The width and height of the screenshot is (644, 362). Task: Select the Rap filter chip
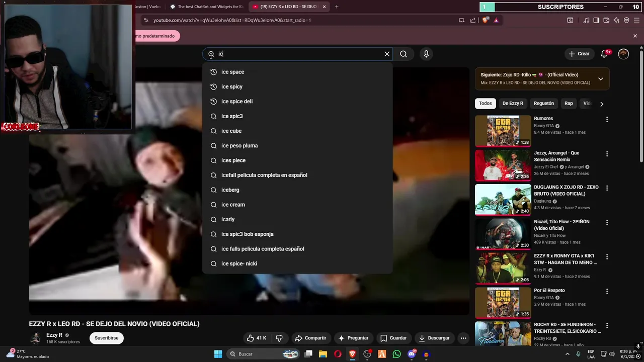[x=569, y=104]
